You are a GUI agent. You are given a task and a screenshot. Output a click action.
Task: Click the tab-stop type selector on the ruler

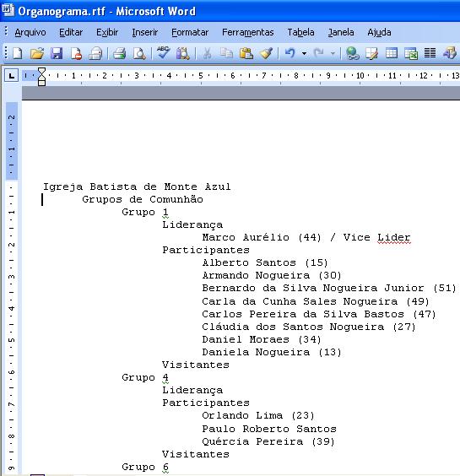(x=12, y=76)
